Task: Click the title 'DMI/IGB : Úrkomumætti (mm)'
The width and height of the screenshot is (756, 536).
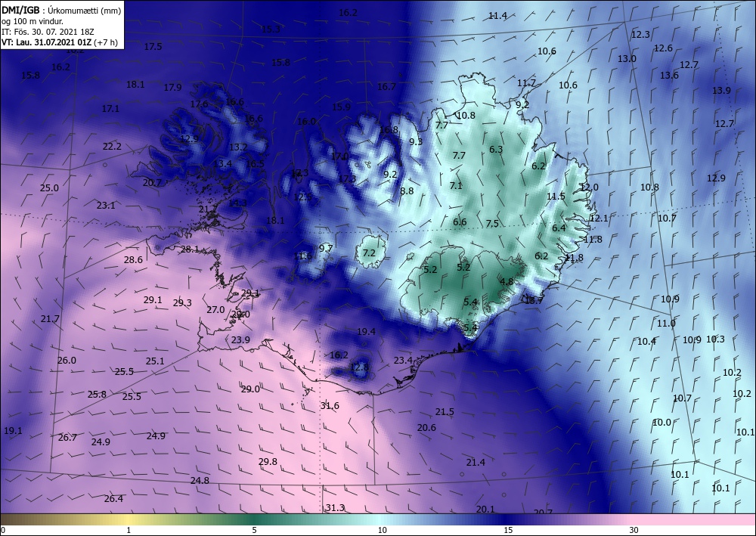Action: (62, 10)
